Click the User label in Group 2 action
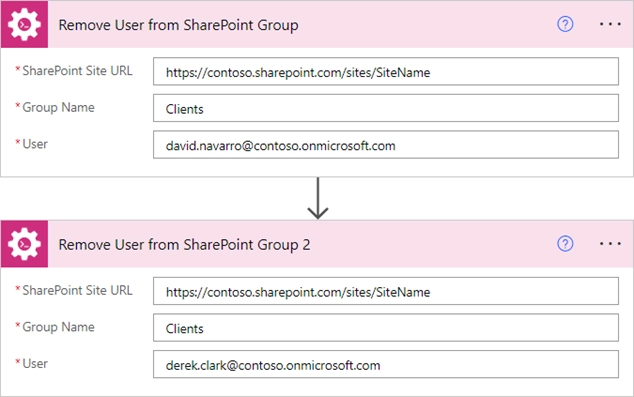 tap(35, 363)
